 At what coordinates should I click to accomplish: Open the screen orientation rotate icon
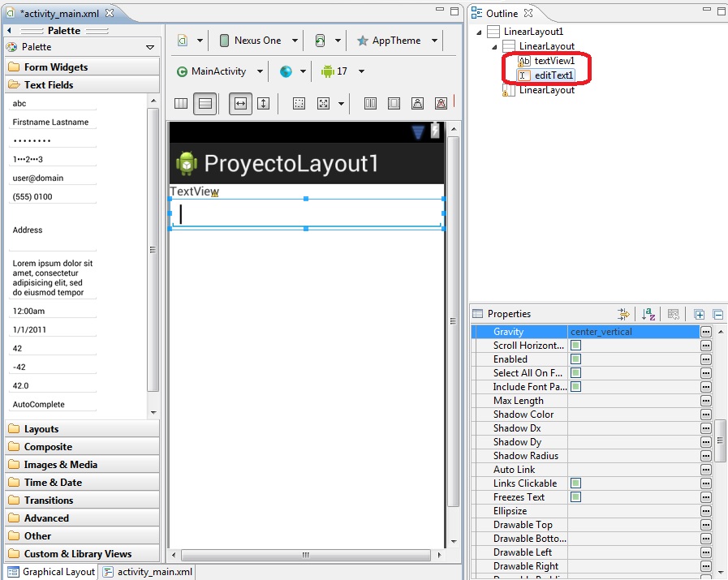[x=320, y=41]
